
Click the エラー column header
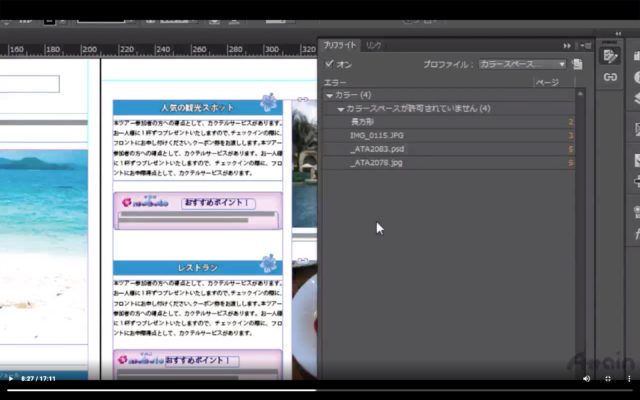point(335,82)
